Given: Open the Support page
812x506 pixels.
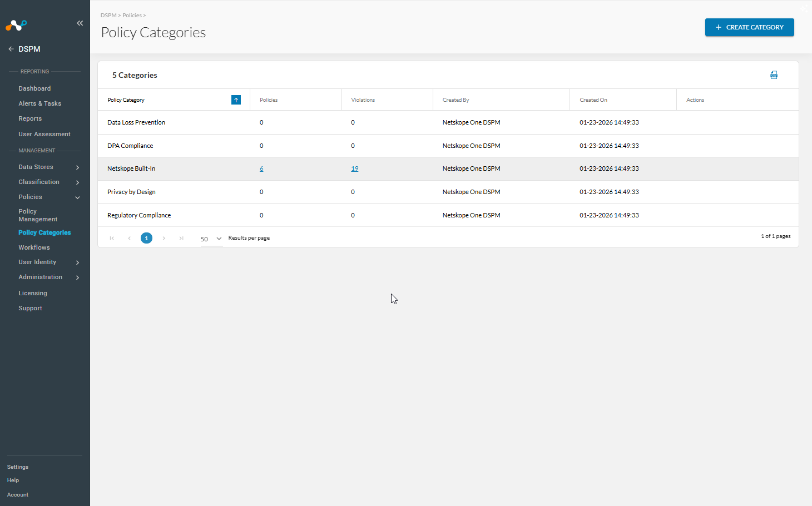Looking at the screenshot, I should tap(30, 308).
